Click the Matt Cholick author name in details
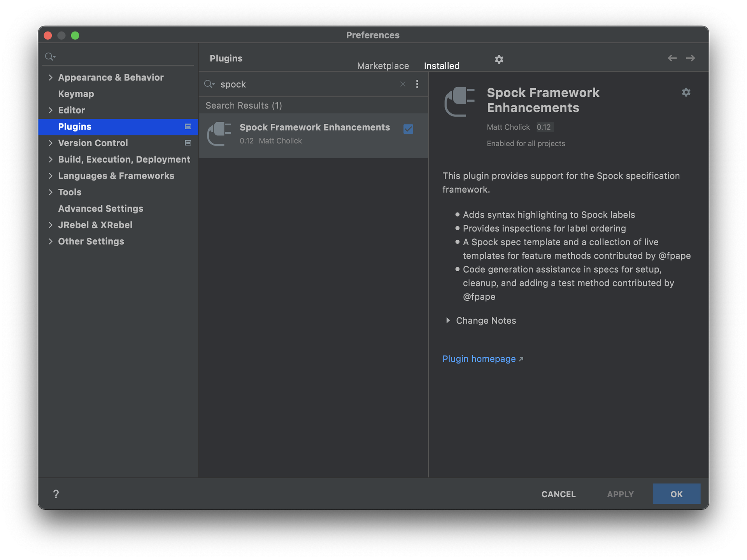The height and width of the screenshot is (560, 747). click(508, 127)
